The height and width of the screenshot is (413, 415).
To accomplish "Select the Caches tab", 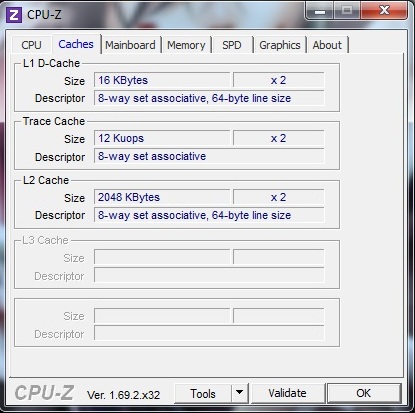I will tap(76, 44).
